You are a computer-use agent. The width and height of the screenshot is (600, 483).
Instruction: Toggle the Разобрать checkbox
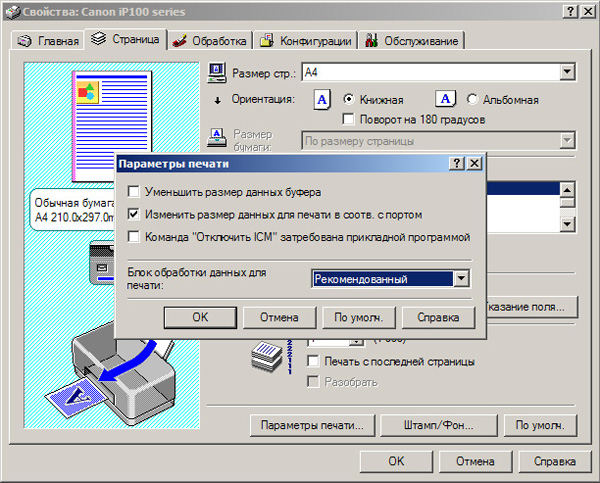pyautogui.click(x=313, y=382)
